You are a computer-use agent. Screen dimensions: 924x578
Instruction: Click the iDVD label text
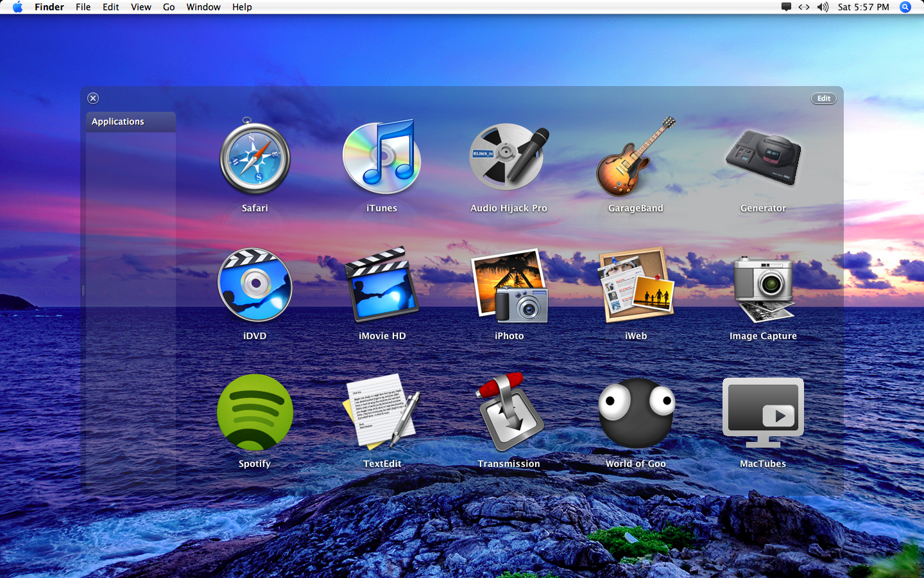click(255, 336)
